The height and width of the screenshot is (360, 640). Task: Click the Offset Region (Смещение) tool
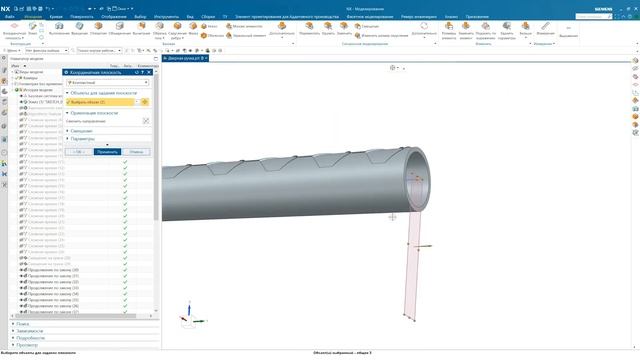(367, 26)
